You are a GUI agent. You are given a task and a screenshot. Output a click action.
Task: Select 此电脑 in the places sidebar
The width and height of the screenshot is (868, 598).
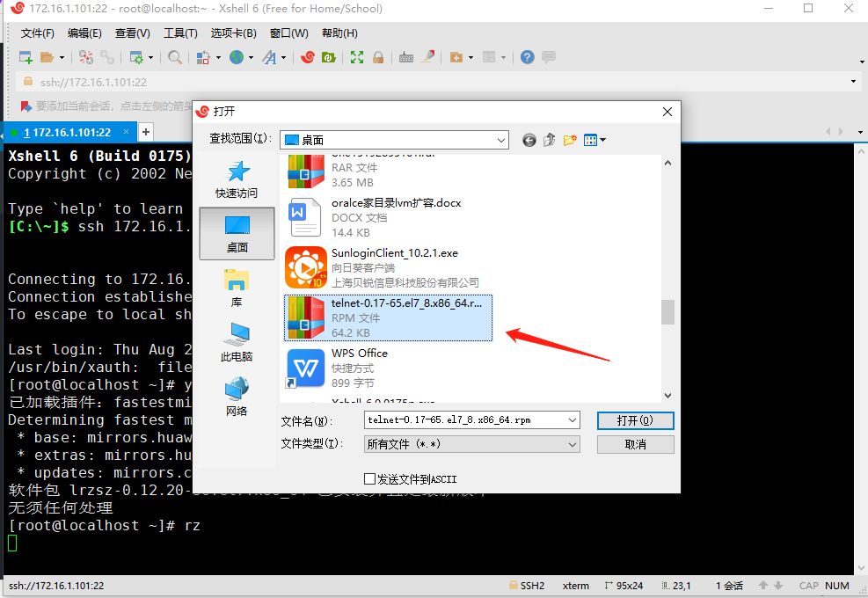(x=237, y=342)
